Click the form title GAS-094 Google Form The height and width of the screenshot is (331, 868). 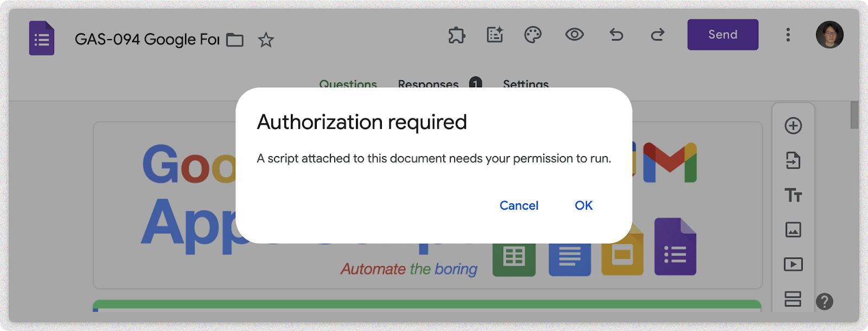tap(147, 40)
